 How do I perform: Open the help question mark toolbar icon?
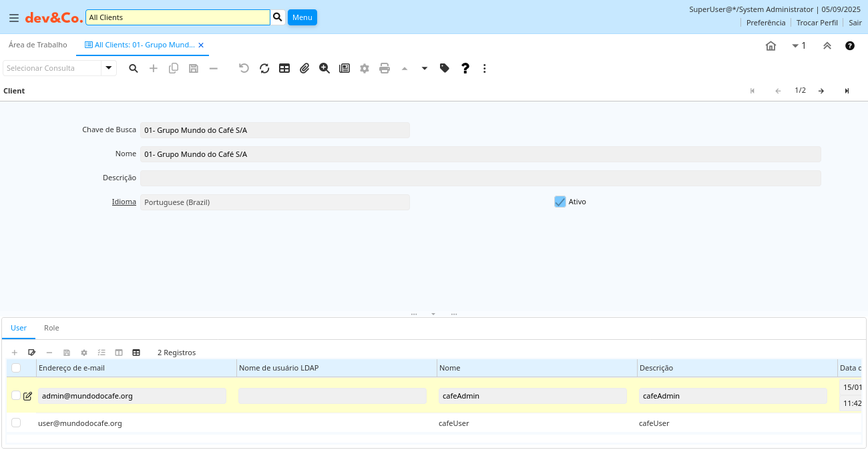[465, 68]
